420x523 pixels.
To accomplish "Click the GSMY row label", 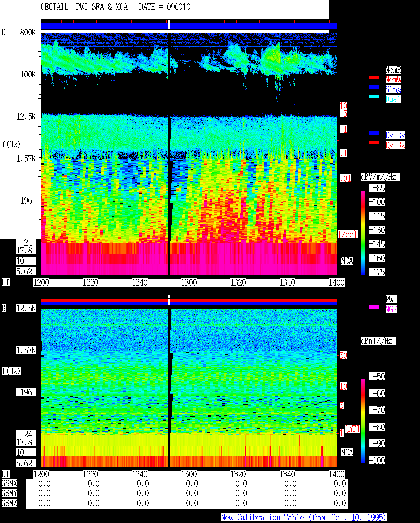I will (x=9, y=493).
